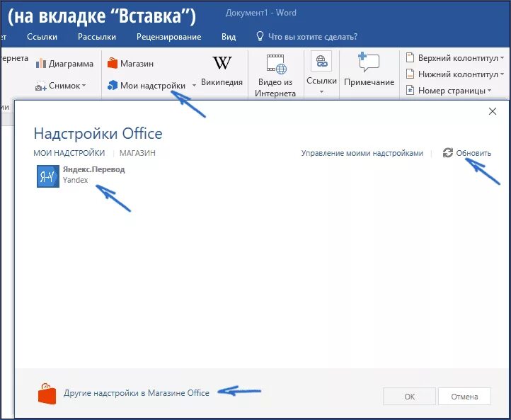Image resolution: width=511 pixels, height=420 pixels.
Task: Click the Нижний колонтитул footer icon
Action: [x=410, y=74]
